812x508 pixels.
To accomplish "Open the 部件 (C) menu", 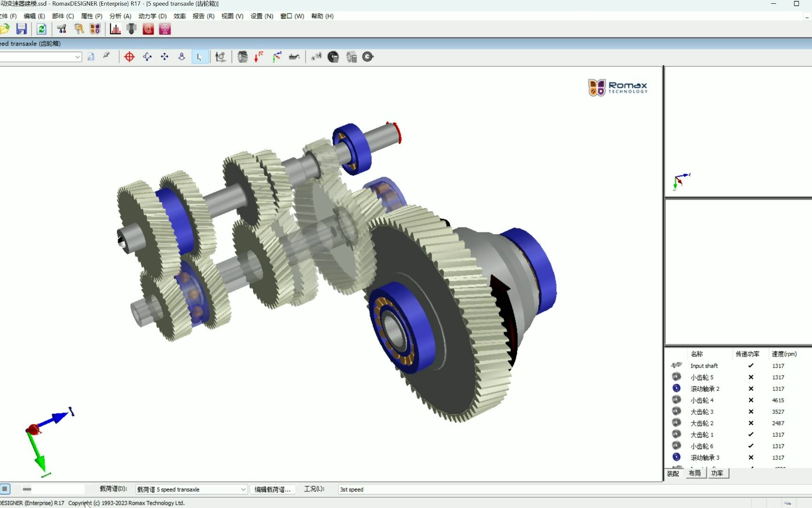I will tap(63, 16).
